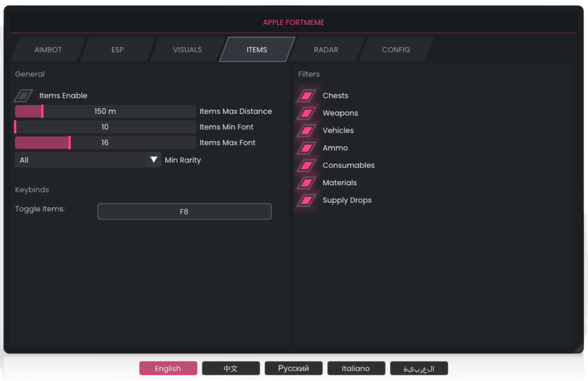Uncheck the Weapons filter
This screenshot has height=381, width=588.
pyautogui.click(x=306, y=113)
